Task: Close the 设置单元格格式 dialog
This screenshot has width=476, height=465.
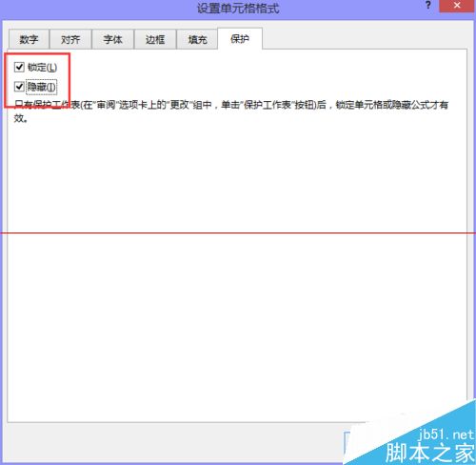Action: point(457,6)
